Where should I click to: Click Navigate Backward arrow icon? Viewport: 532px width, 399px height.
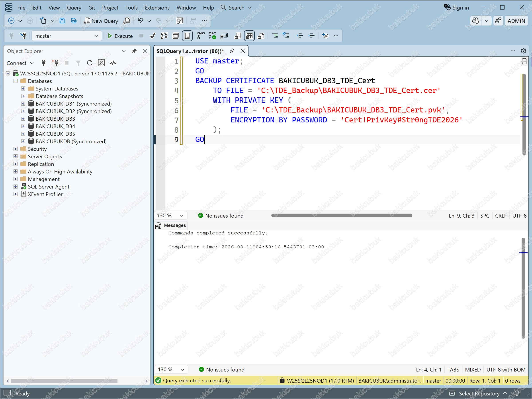pyautogui.click(x=11, y=21)
